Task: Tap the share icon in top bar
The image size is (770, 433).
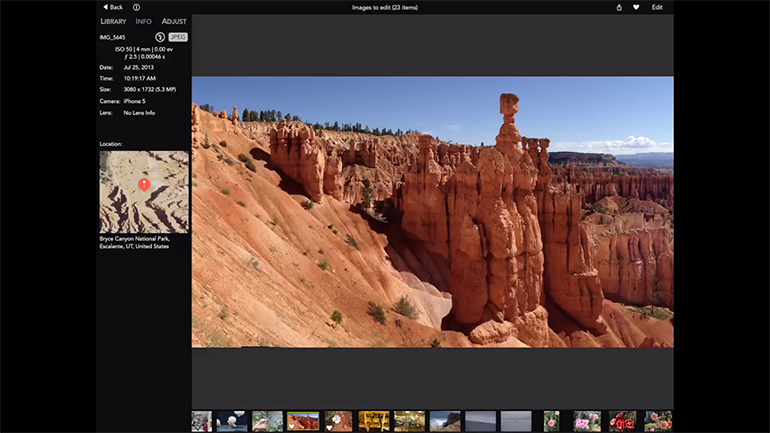Action: (619, 7)
